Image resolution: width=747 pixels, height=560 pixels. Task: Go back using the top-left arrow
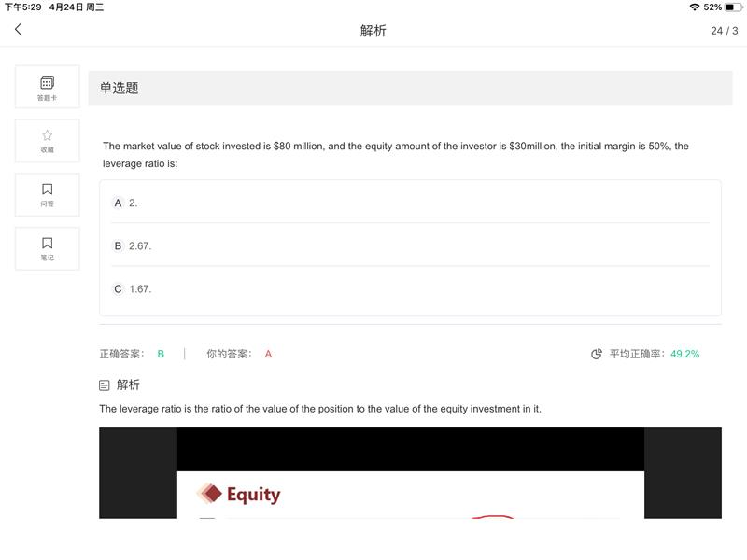(x=18, y=30)
